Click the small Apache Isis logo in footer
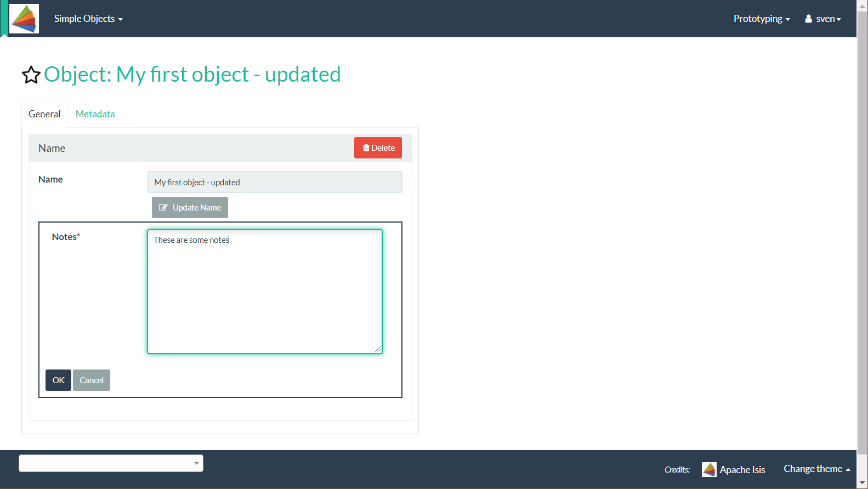868x489 pixels. (709, 469)
